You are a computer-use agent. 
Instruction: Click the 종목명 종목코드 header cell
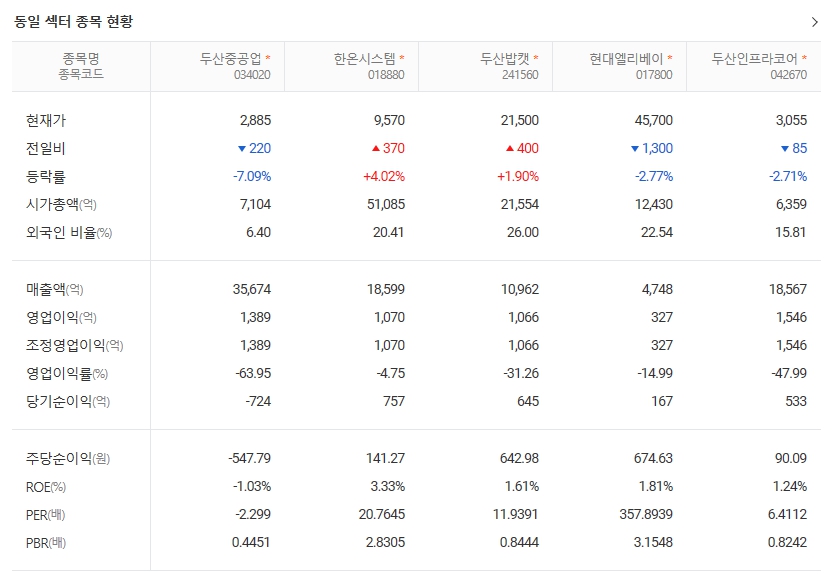pyautogui.click(x=81, y=66)
